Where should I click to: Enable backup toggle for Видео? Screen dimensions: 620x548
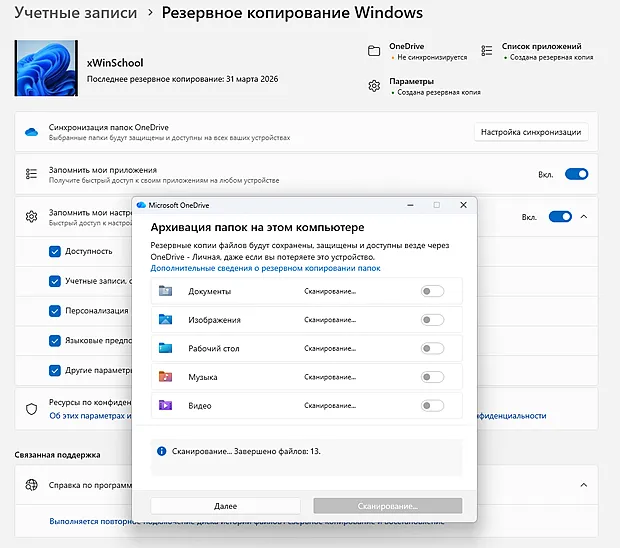click(432, 406)
